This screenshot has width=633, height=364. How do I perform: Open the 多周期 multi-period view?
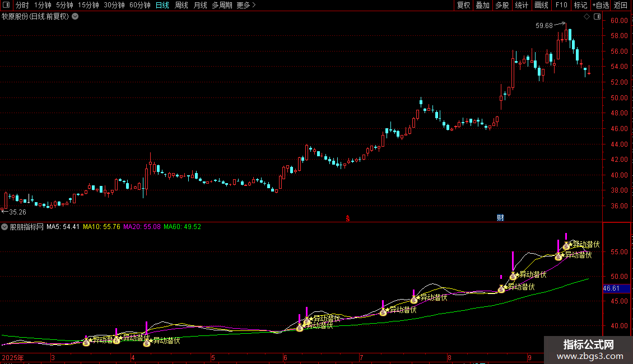(x=222, y=5)
